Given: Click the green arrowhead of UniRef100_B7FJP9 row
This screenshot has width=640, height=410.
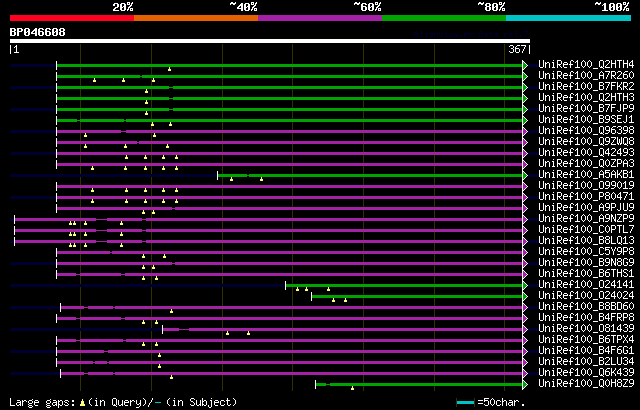Looking at the screenshot, I should 525,109.
